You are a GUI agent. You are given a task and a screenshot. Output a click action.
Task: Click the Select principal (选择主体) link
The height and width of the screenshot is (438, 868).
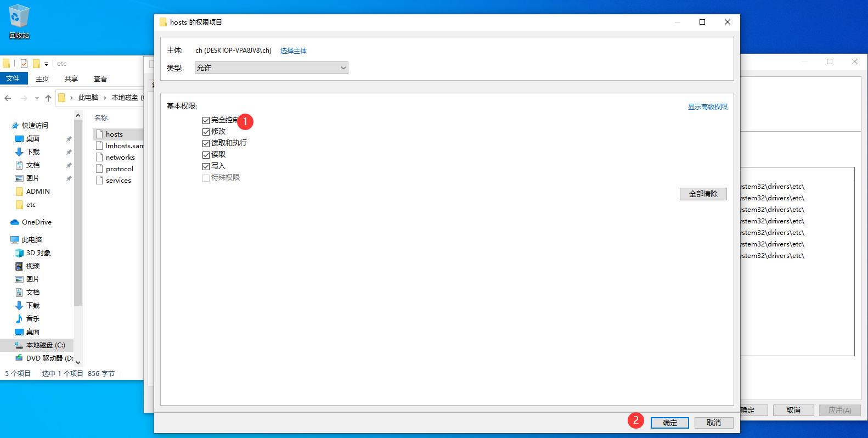[294, 51]
